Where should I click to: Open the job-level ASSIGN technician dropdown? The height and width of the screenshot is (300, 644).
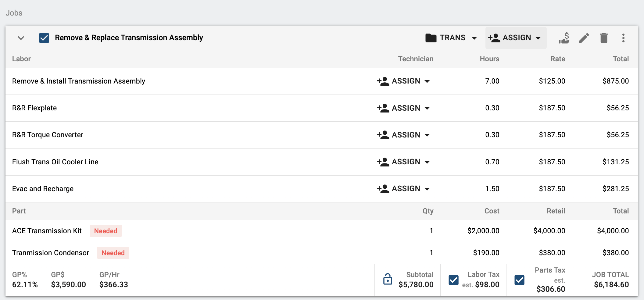[516, 38]
